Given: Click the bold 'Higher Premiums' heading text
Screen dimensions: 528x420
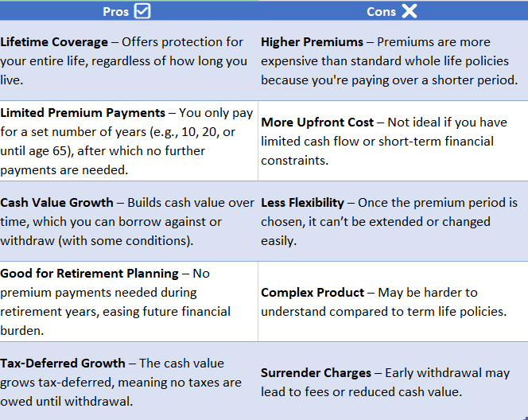Looking at the screenshot, I should tap(313, 42).
